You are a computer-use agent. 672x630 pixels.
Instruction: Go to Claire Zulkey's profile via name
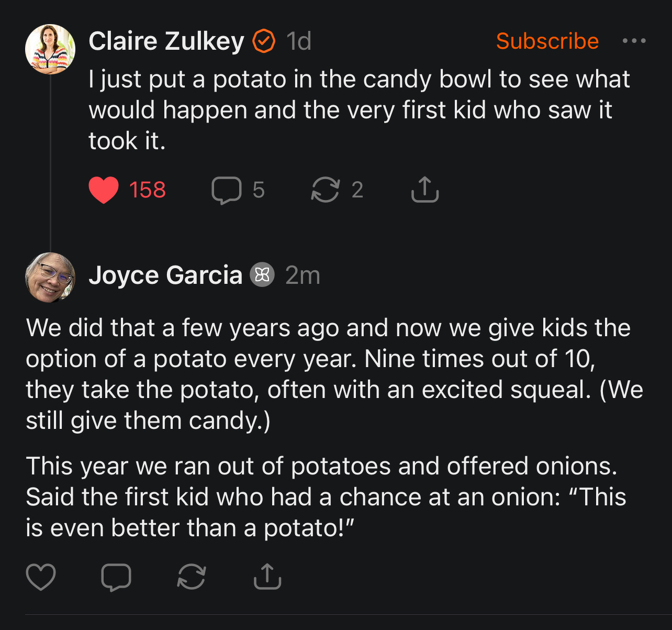pos(166,41)
